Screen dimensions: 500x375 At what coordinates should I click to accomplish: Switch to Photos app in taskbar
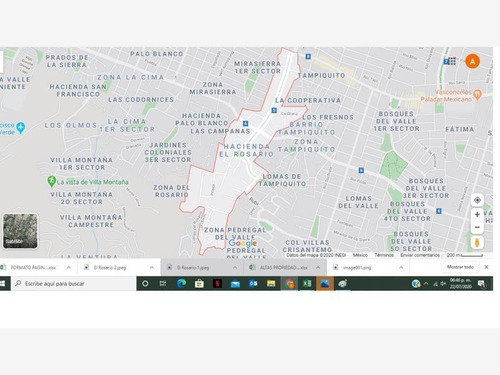pyautogui.click(x=325, y=284)
